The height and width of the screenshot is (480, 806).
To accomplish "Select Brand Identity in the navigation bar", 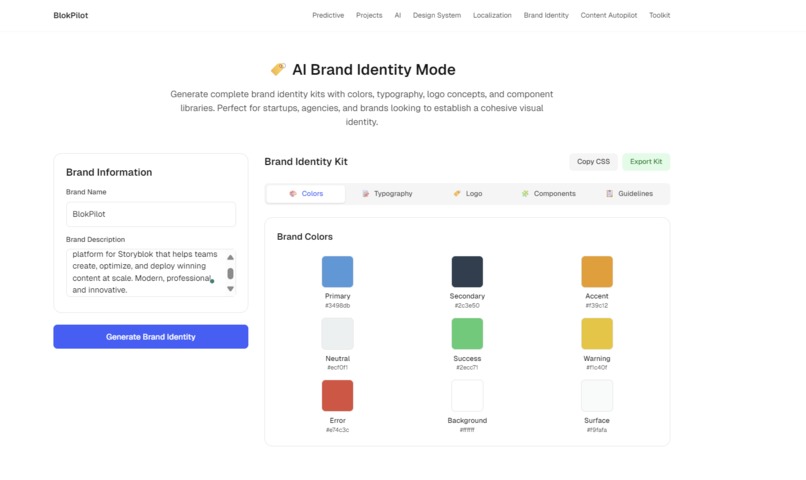I will click(x=546, y=15).
